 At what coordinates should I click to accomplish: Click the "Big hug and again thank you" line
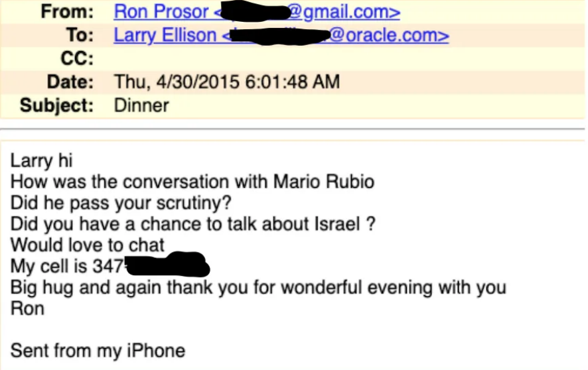(x=258, y=288)
